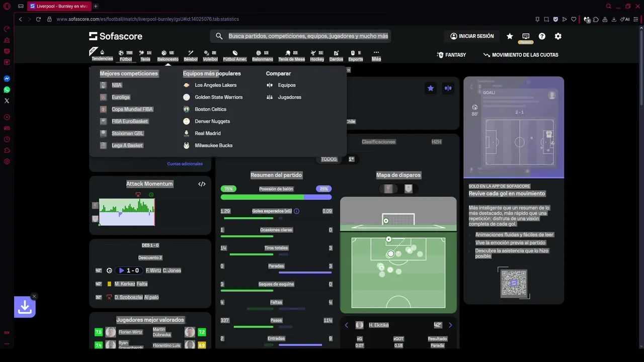The image size is (644, 362).
Task: Select the Fútbol sport tab
Action: point(126,56)
